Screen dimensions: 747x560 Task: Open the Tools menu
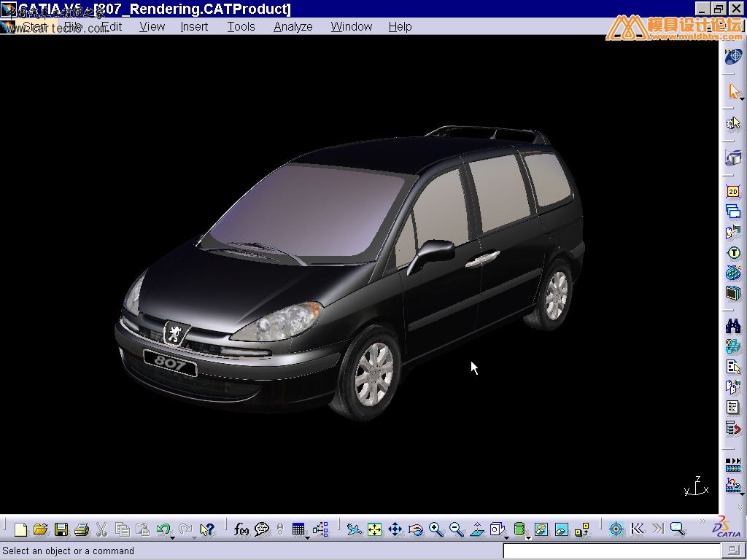click(241, 27)
